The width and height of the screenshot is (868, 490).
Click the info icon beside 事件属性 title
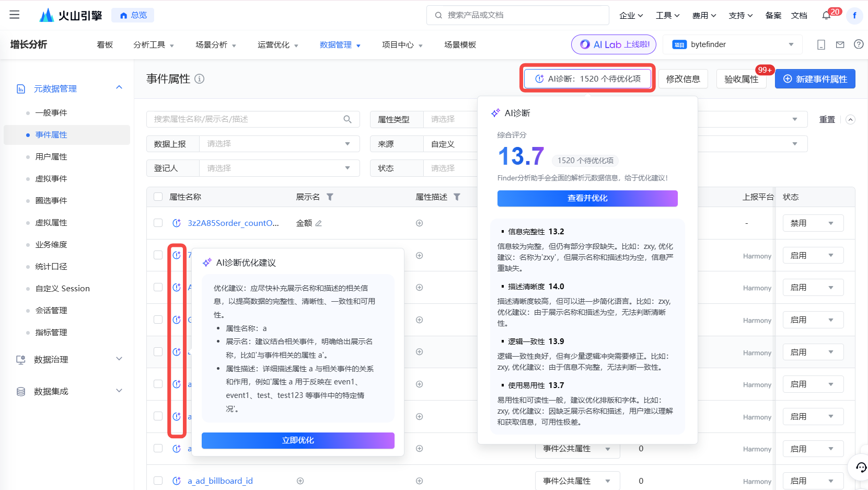click(200, 79)
